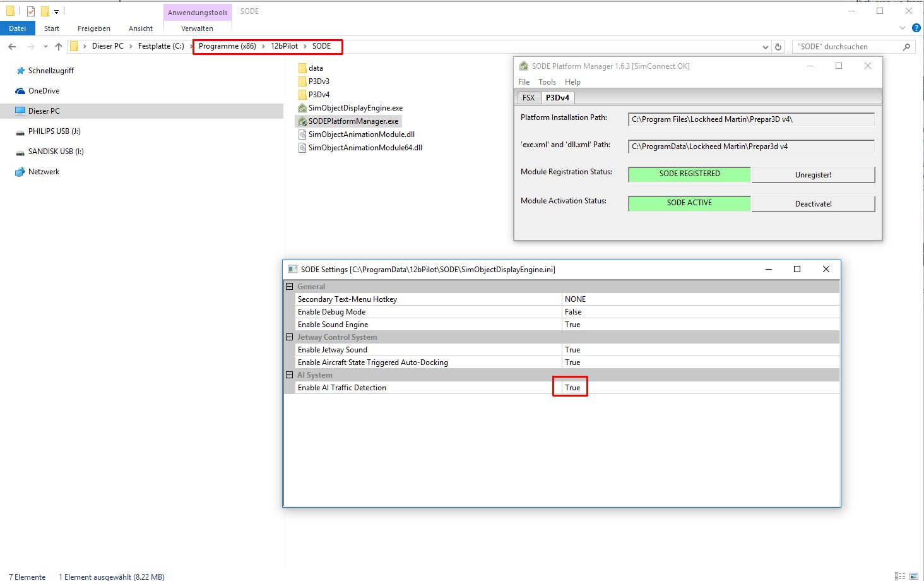
Task: Select Enable Sound Engine True value
Action: 701,325
